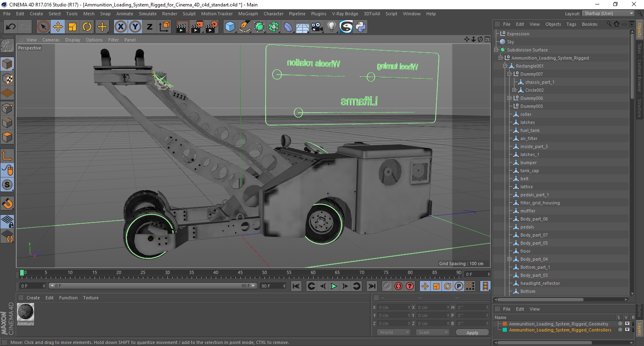Click the Undo arrow icon
The height and width of the screenshot is (346, 644).
10,27
